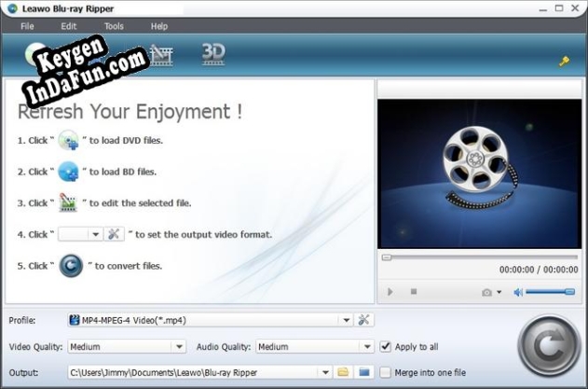This screenshot has height=389, width=588.
Task: Click the Edit video toolbar icon
Action: coord(161,55)
